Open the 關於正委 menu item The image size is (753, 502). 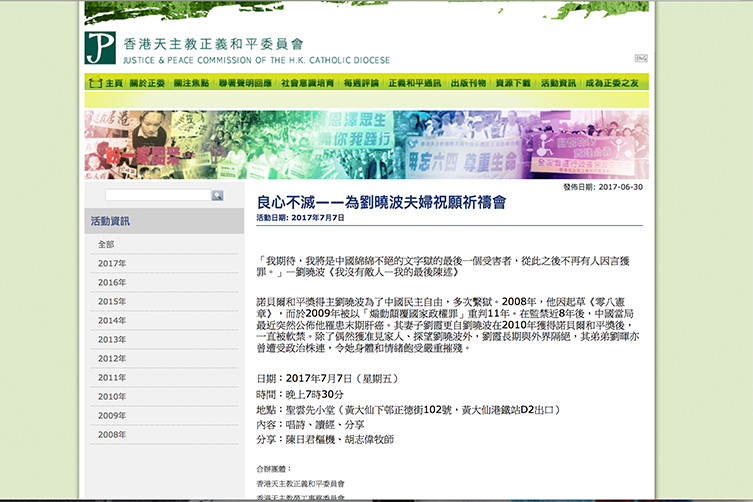click(147, 82)
